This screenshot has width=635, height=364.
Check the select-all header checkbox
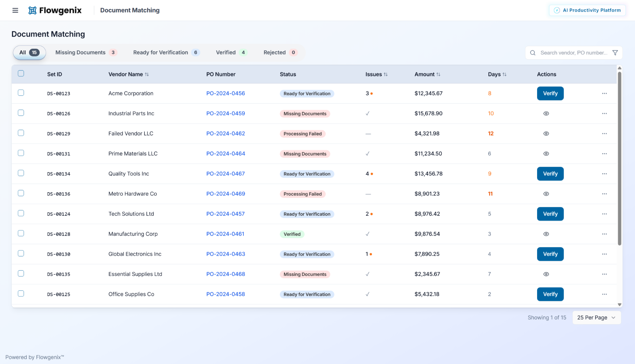pos(21,73)
